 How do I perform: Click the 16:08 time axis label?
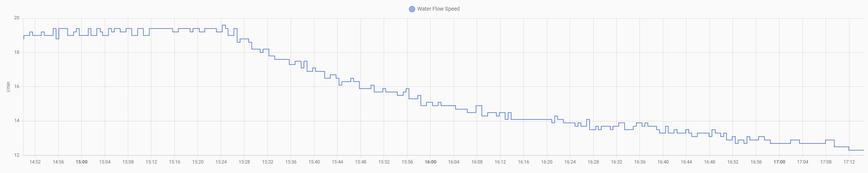[477, 162]
